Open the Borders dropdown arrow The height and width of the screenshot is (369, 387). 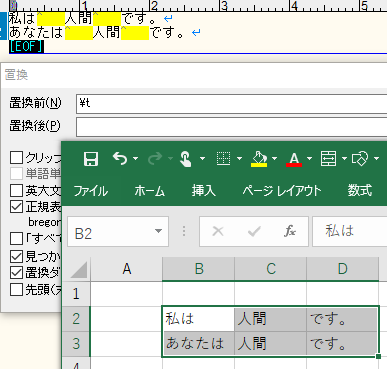click(239, 159)
